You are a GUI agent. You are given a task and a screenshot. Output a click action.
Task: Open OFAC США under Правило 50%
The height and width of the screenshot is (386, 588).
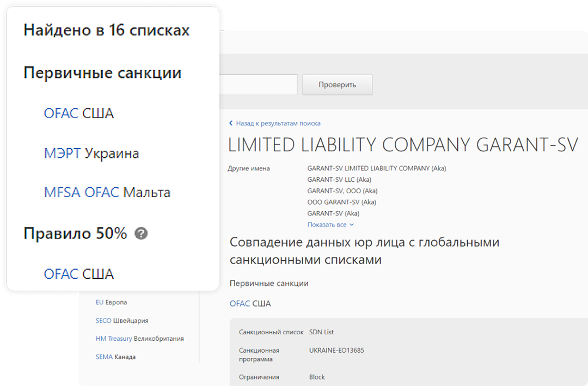click(79, 274)
